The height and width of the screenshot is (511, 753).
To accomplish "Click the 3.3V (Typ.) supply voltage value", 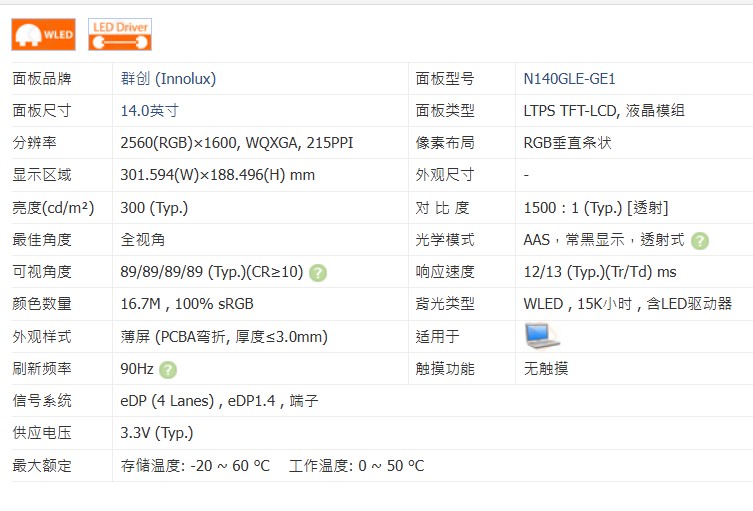I will [156, 433].
